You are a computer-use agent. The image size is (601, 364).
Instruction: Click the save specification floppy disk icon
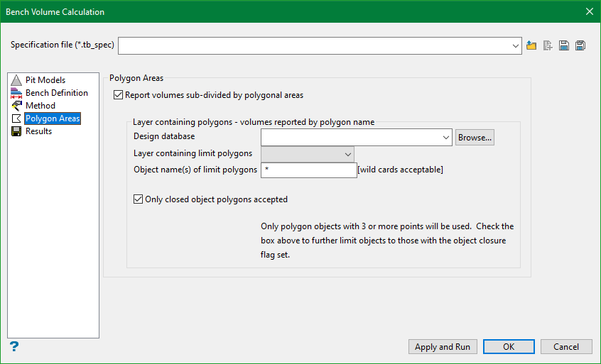tap(564, 45)
